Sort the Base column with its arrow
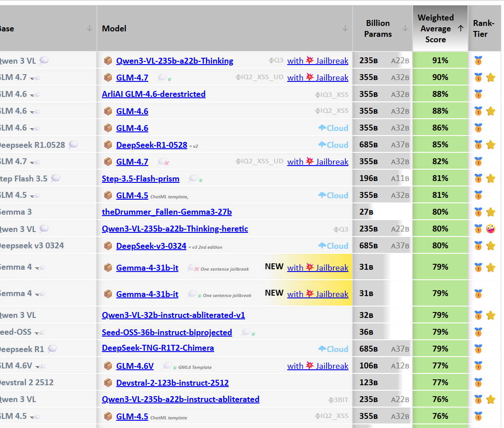Viewport: 504px width, 428px height. click(89, 29)
